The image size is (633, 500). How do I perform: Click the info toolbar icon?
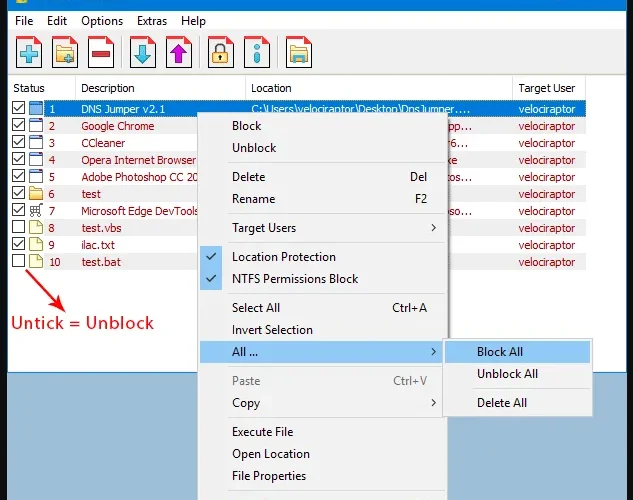[257, 52]
